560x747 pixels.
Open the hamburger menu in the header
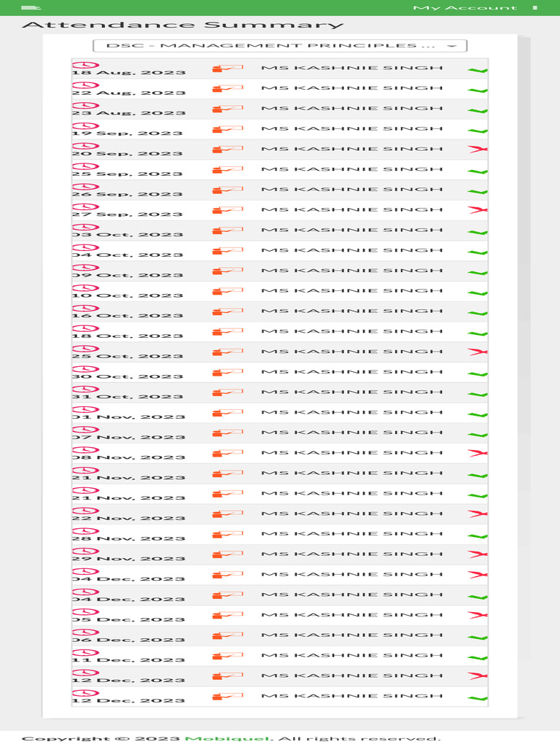31,7
